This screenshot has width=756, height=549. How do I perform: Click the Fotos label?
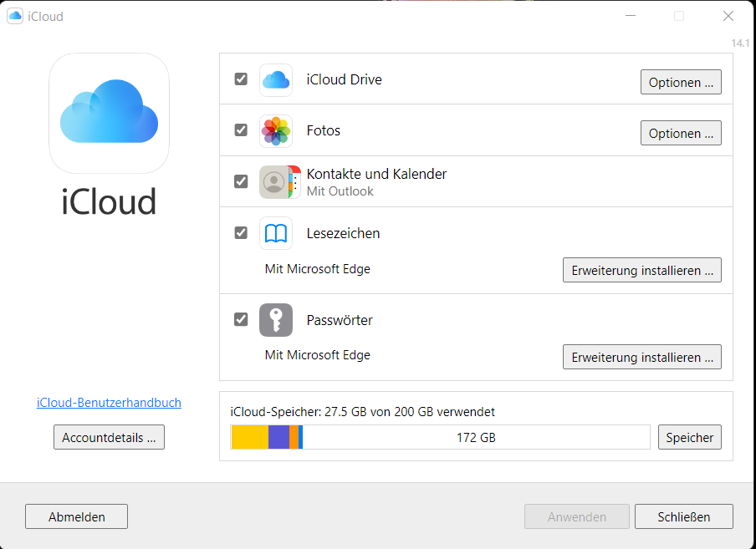[324, 130]
